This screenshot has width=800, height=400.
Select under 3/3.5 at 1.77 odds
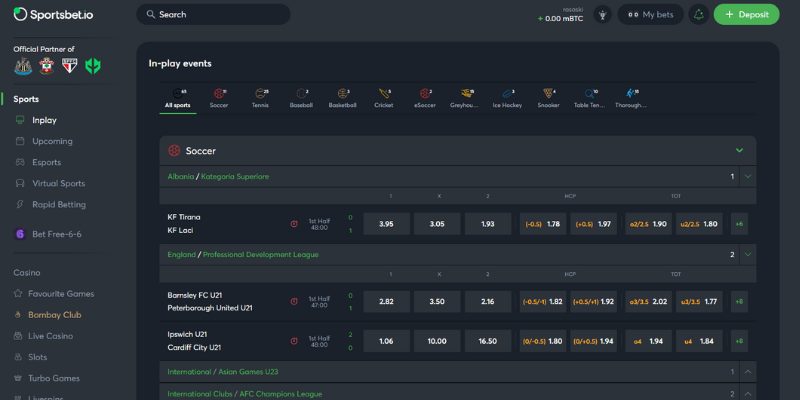(x=699, y=302)
